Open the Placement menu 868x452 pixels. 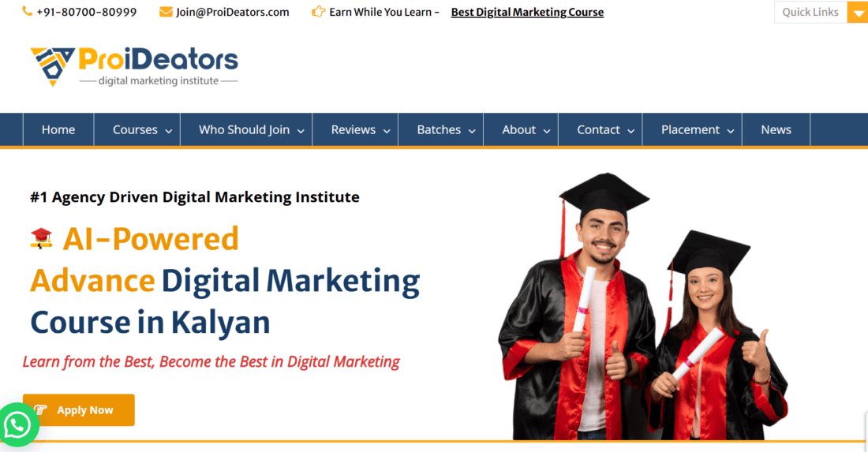692,130
